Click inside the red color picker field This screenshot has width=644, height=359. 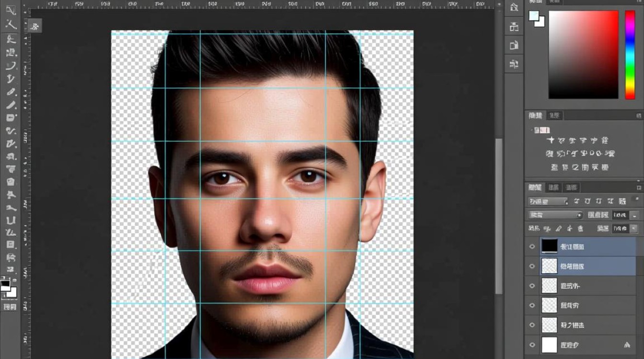tap(583, 55)
